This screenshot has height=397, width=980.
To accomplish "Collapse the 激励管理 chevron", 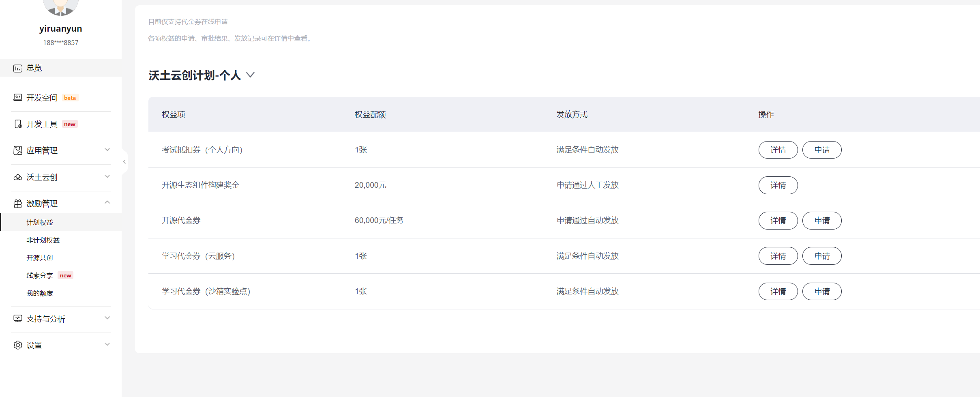I will (107, 202).
